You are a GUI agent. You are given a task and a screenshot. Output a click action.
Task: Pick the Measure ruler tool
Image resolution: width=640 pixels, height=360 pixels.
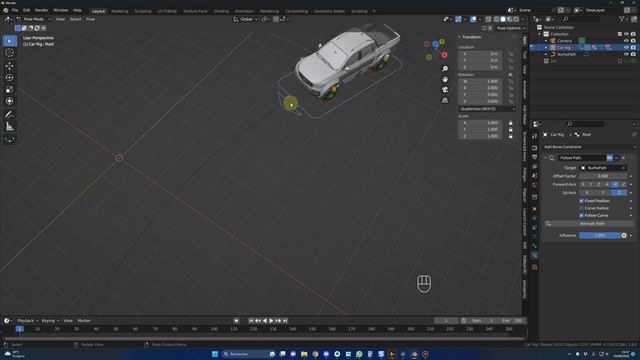tap(10, 127)
